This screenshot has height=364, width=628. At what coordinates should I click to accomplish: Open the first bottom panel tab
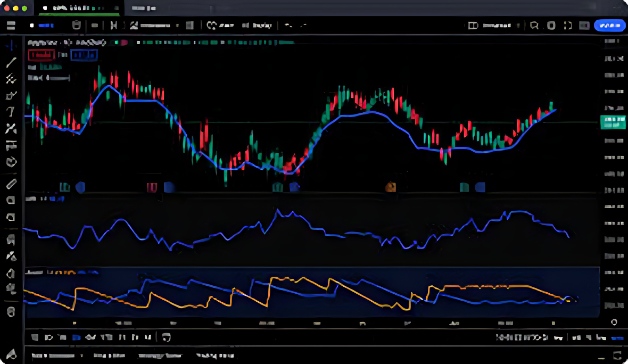click(53, 355)
